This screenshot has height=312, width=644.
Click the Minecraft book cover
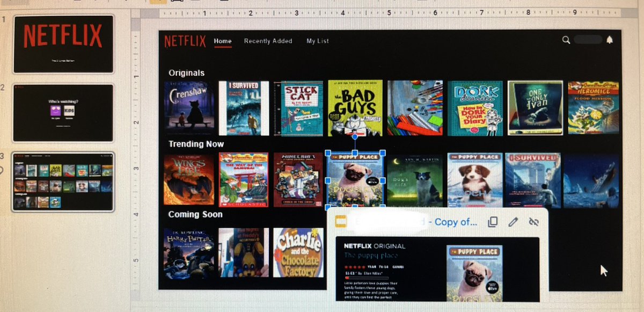[298, 180]
